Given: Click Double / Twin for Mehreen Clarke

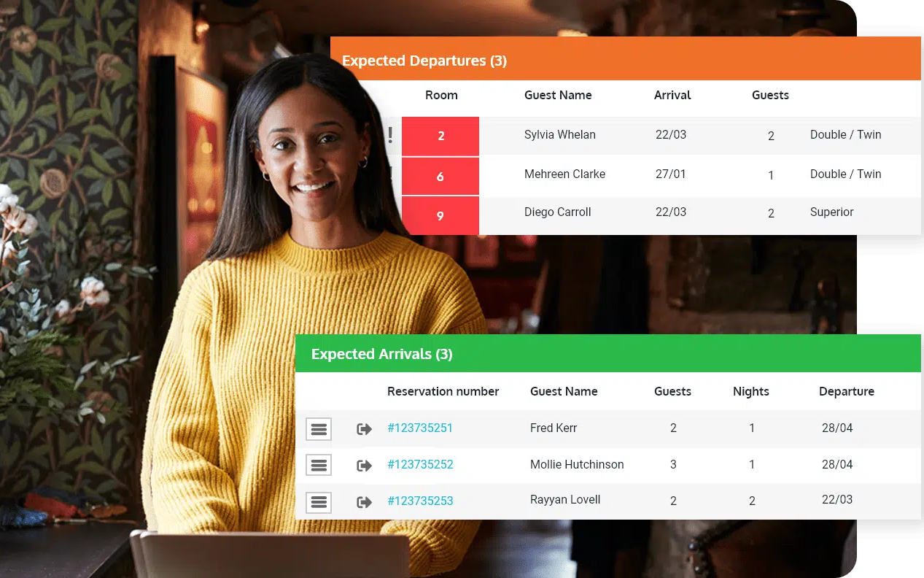Looking at the screenshot, I should coord(846,174).
